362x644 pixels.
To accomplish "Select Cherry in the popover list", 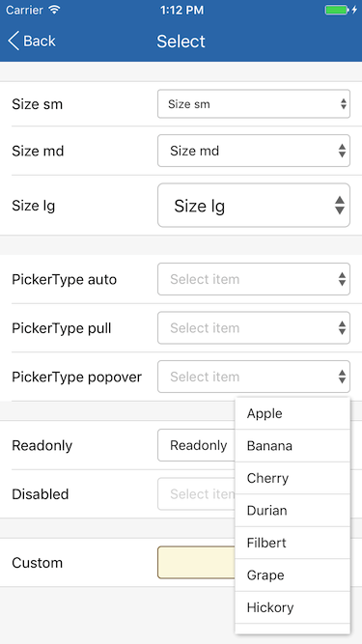I will point(292,478).
